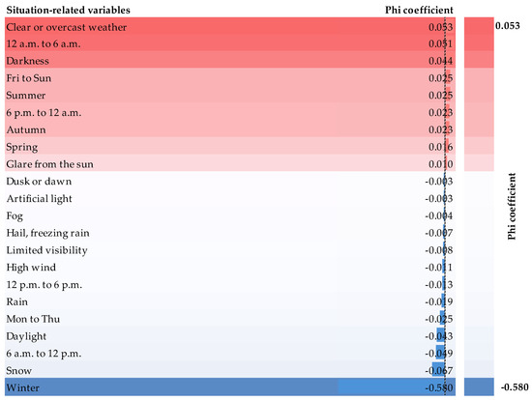The height and width of the screenshot is (400, 532).
Task: Click the Winter row's blue bar
Action: pos(392,387)
